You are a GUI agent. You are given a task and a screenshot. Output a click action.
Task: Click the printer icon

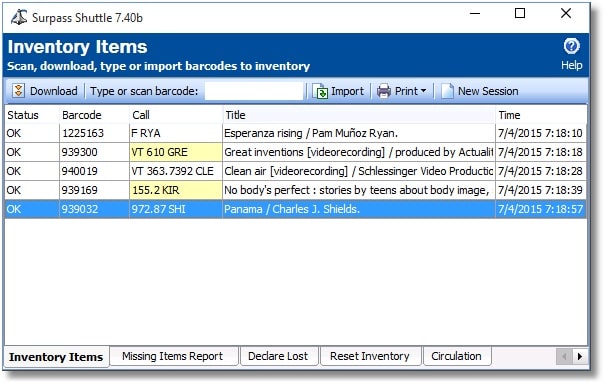click(x=384, y=91)
